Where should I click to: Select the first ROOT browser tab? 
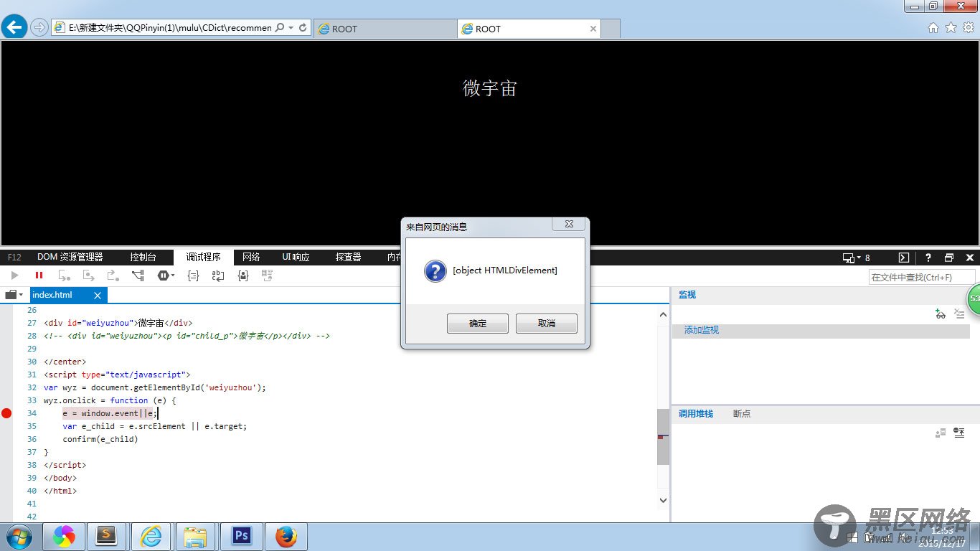385,29
